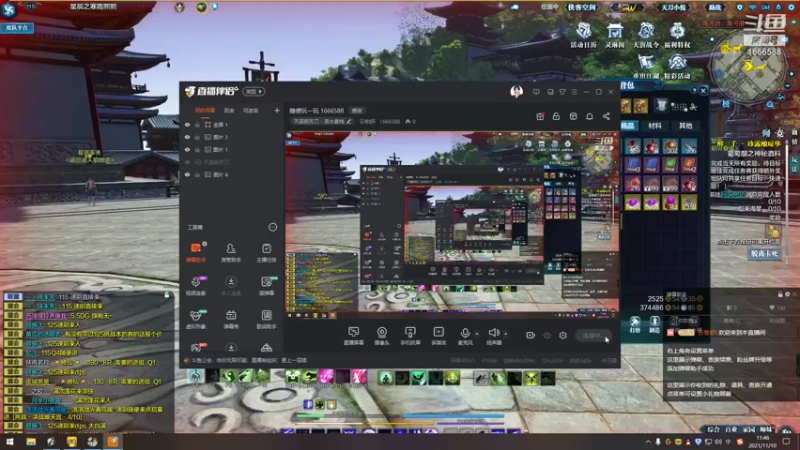This screenshot has height=450, width=800.
Task: Open 福利特权 benefits
Action: pyautogui.click(x=677, y=35)
